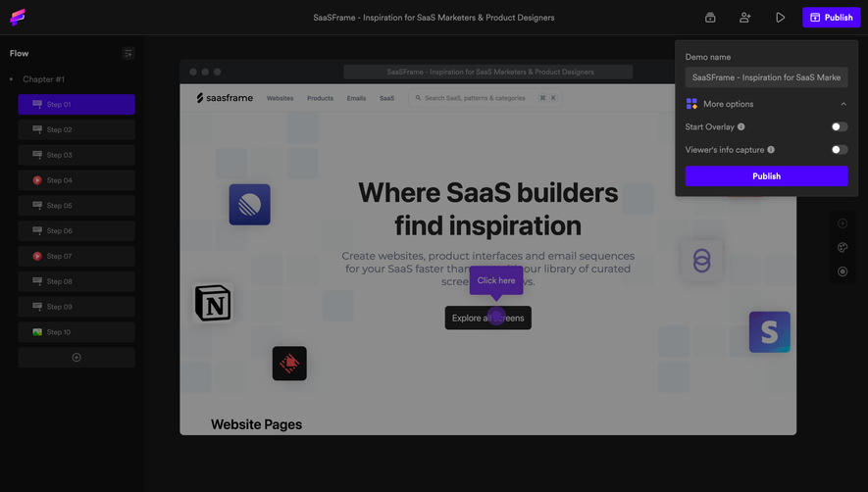Open the Products menu in preview
868x492 pixels.
pos(320,98)
